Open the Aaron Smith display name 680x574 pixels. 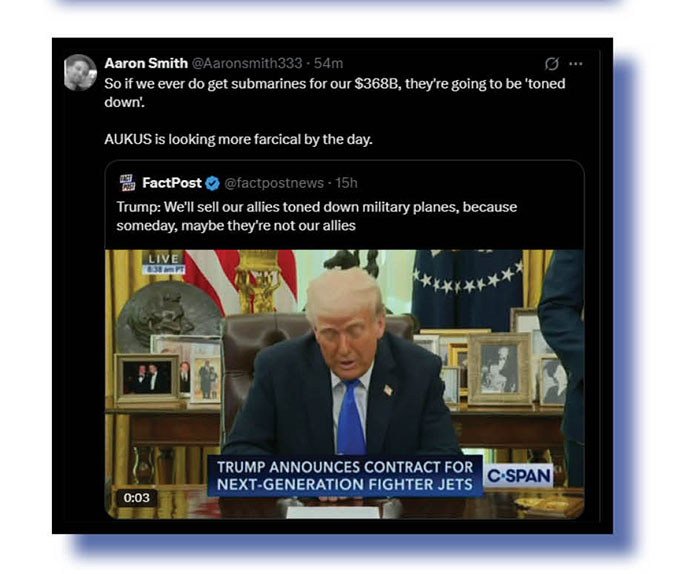coord(146,63)
